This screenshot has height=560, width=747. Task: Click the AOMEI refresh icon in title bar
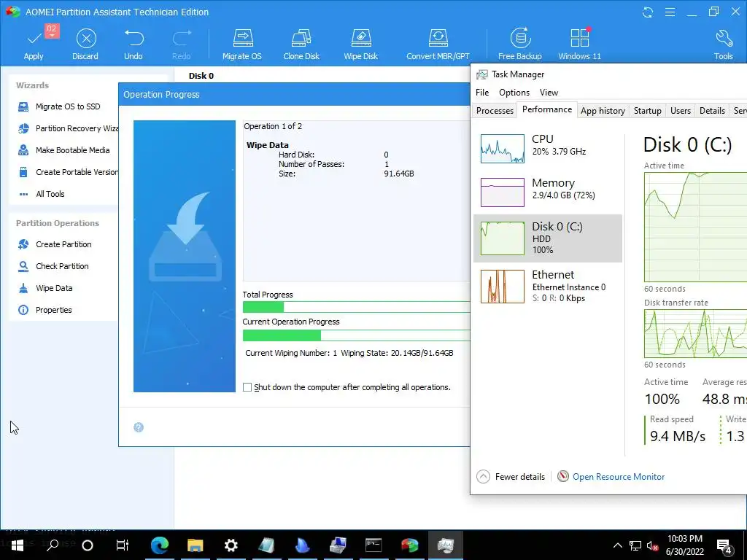click(648, 12)
